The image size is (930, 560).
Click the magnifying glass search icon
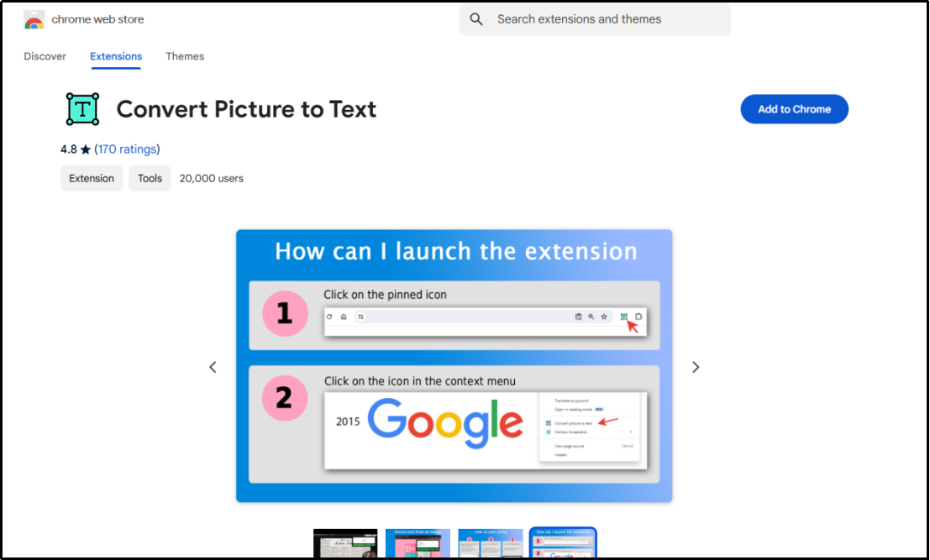[476, 19]
